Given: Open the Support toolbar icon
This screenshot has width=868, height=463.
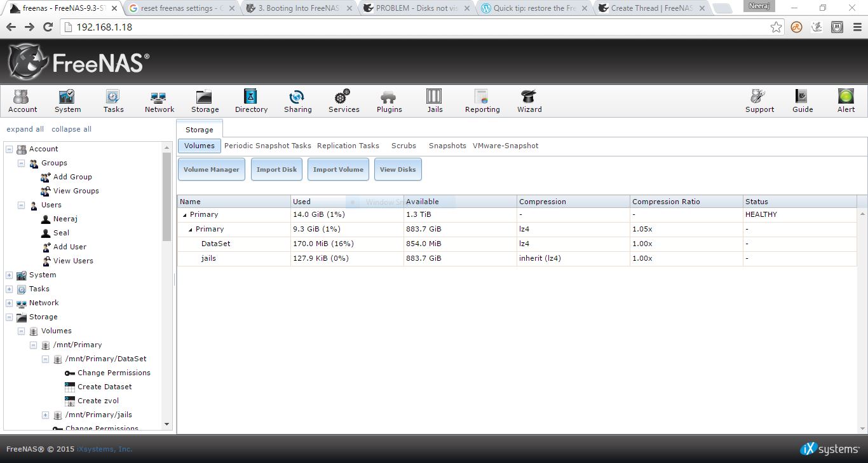Looking at the screenshot, I should coord(759,101).
